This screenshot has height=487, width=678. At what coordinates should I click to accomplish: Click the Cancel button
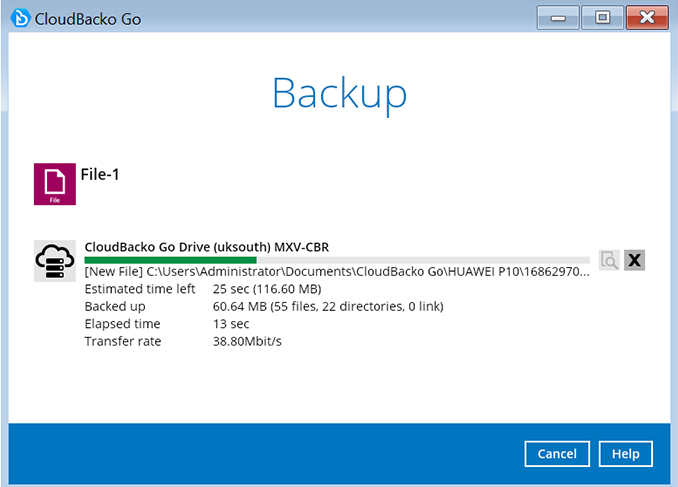pyautogui.click(x=557, y=454)
